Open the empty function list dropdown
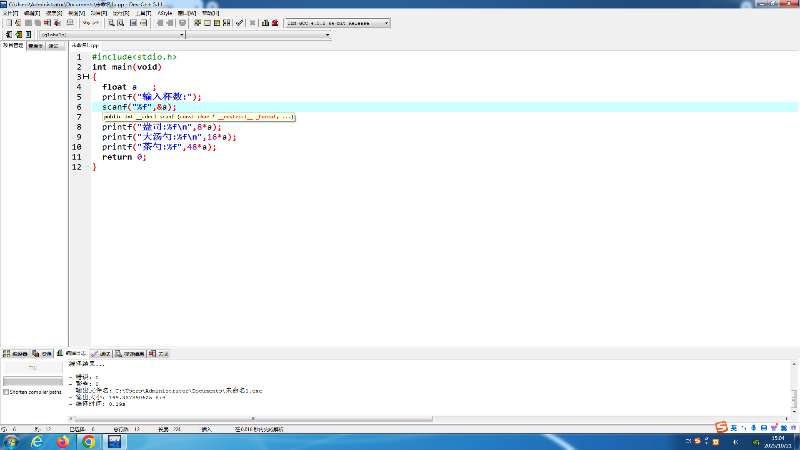Screen dimensions: 800x450 point(327,35)
